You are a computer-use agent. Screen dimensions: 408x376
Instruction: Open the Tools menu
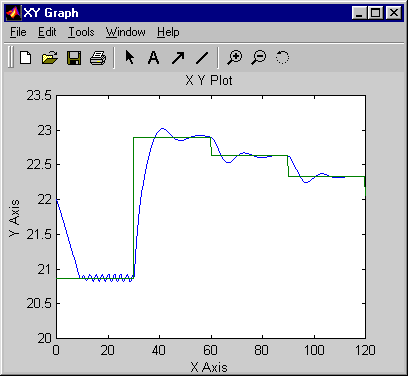tap(81, 32)
